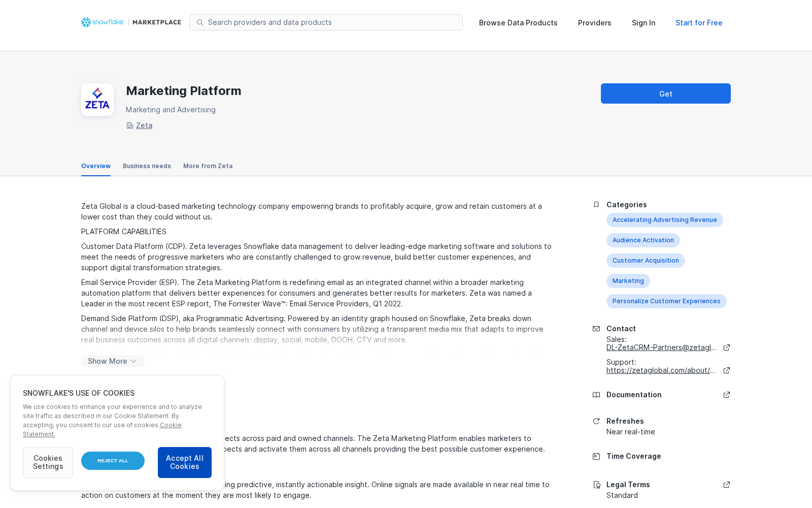This screenshot has width=812, height=508.
Task: Click the Reject All cookies button
Action: pyautogui.click(x=113, y=461)
